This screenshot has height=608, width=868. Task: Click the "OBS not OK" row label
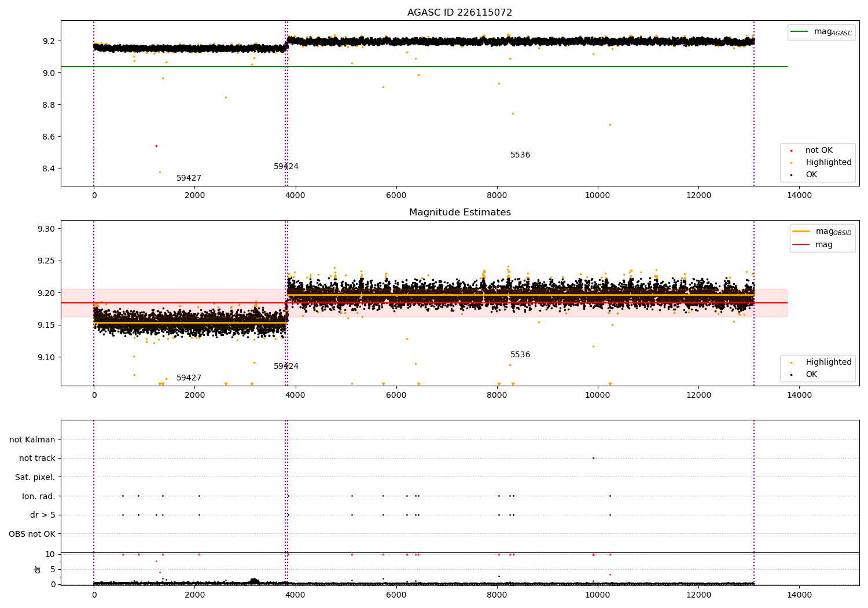(32, 534)
